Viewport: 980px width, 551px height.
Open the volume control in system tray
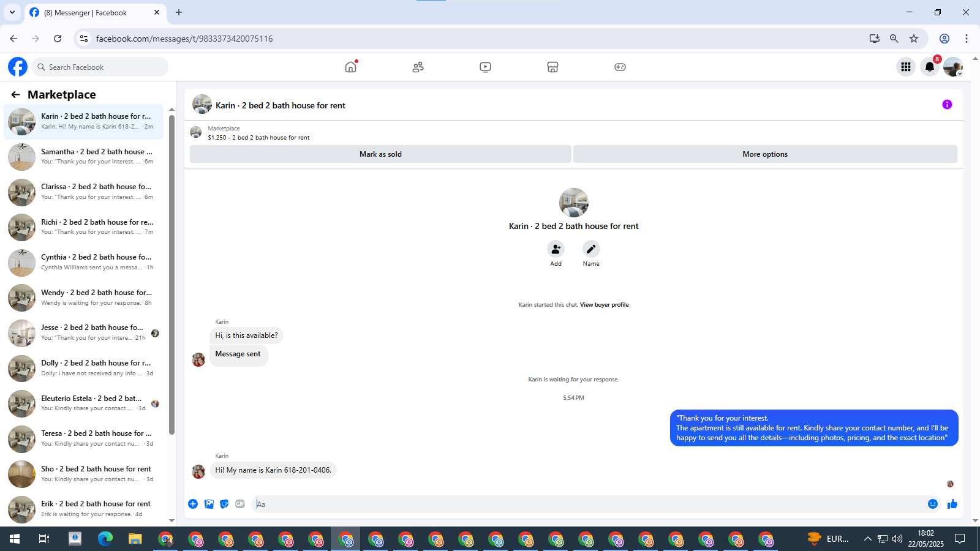(x=897, y=539)
